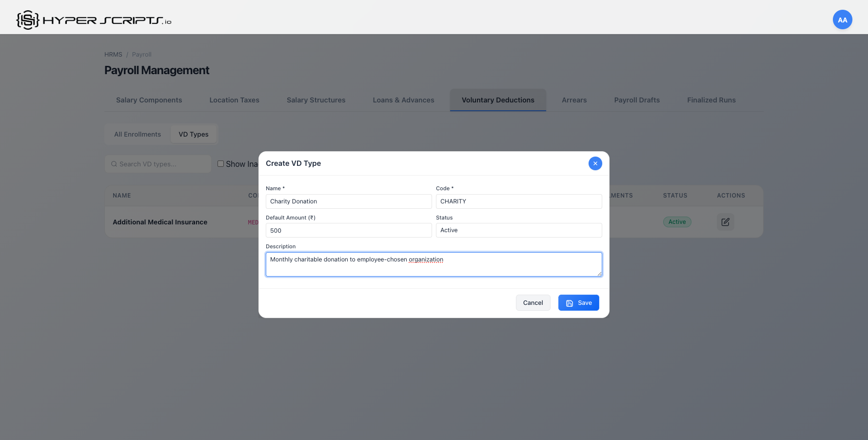
Task: Click the Hyper Scripts logo
Action: [93, 20]
